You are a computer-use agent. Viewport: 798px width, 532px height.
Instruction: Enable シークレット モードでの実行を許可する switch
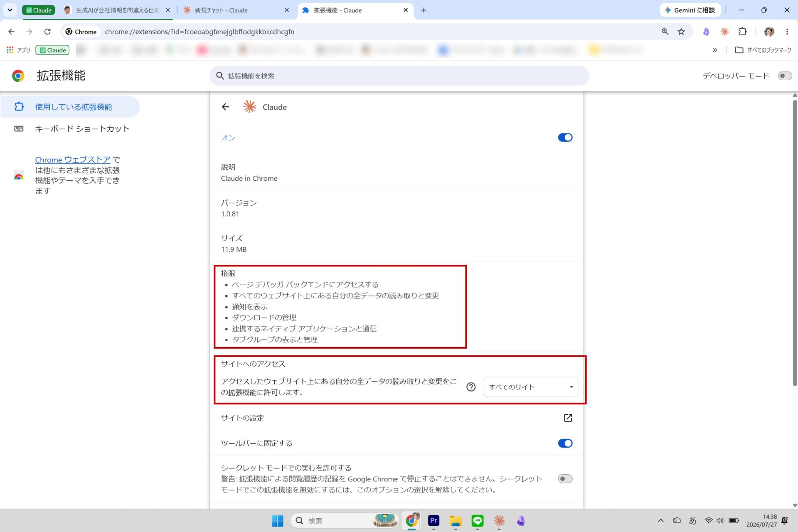point(565,479)
